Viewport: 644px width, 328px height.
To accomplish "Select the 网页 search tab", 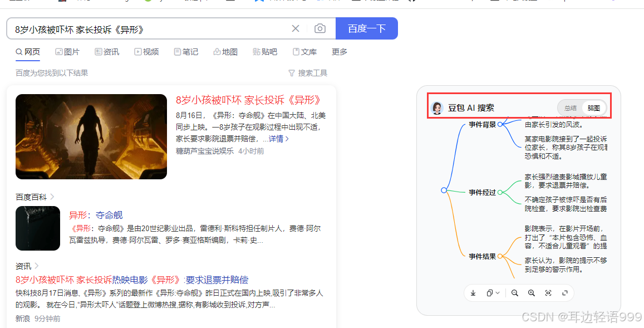I will (x=28, y=52).
